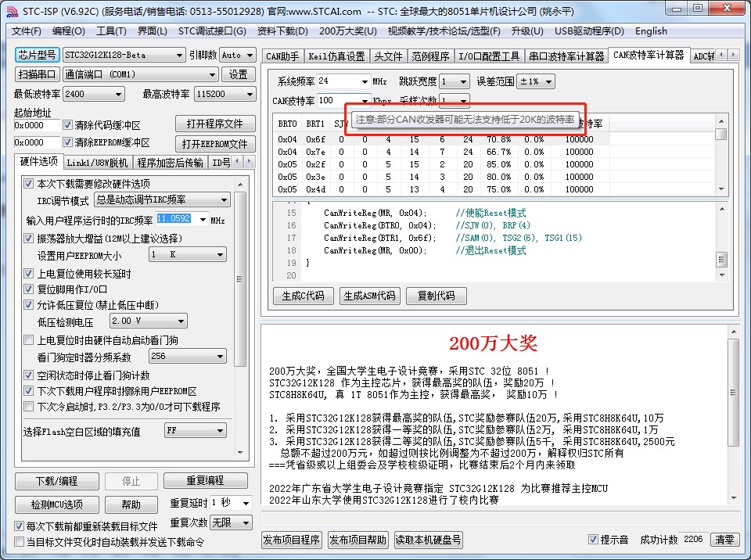Open STC调试接口(G) menu
The height and width of the screenshot is (560, 751).
pyautogui.click(x=212, y=31)
